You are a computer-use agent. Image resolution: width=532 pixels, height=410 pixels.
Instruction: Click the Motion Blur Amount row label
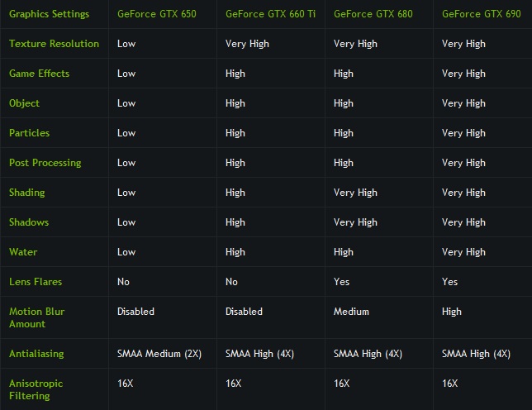36,317
